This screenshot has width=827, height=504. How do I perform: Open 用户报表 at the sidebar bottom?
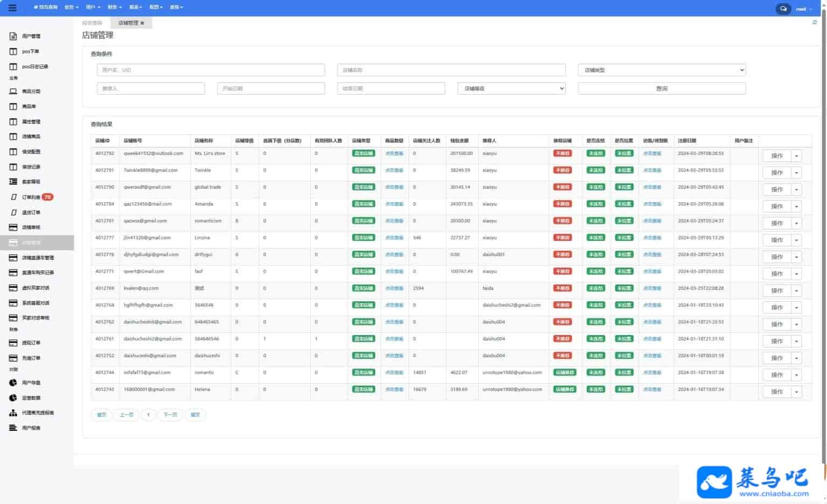(31, 428)
